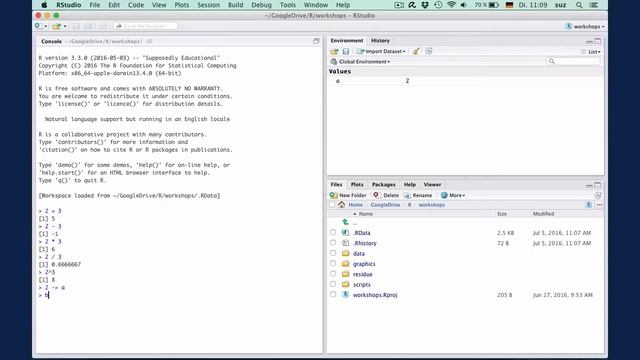640x360 pixels.
Task: Open the Global Environment dropdown
Action: pyautogui.click(x=360, y=62)
